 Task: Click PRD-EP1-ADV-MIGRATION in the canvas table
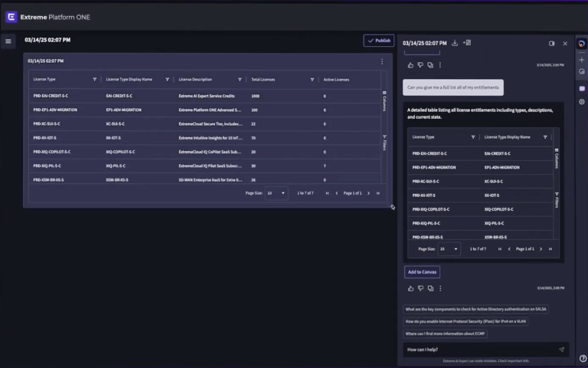point(55,110)
